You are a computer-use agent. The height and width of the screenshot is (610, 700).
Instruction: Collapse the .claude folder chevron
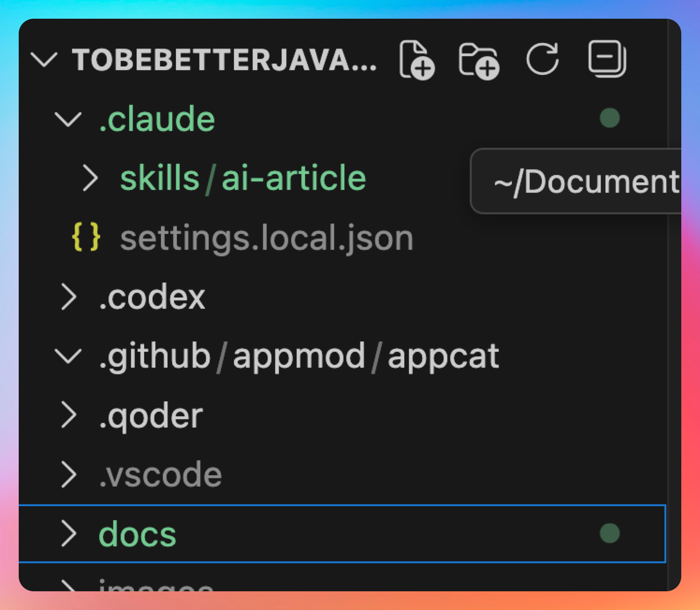(68, 119)
